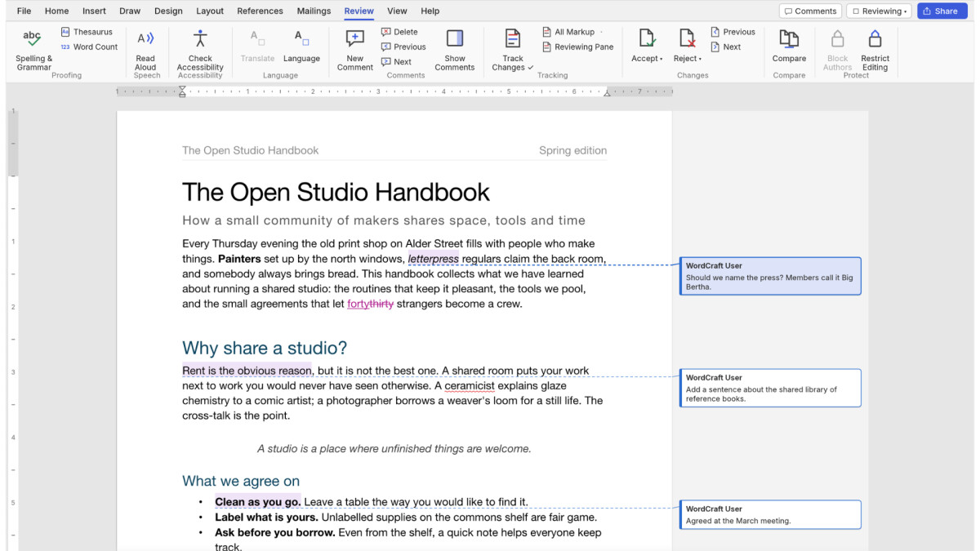Image resolution: width=980 pixels, height=551 pixels.
Task: Select the Big Bertha comment balloon
Action: [x=770, y=276]
